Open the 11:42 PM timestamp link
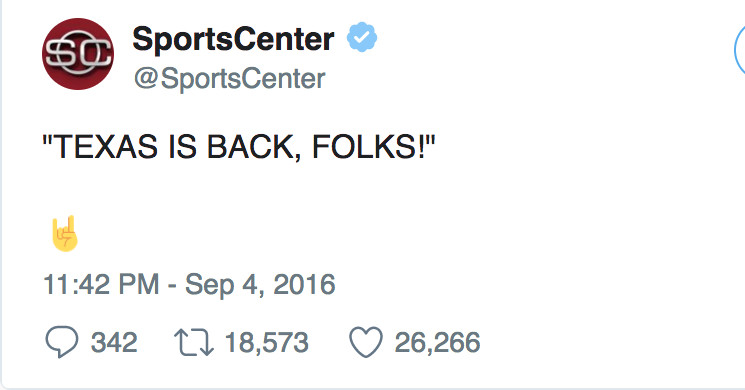745x390 pixels. pyautogui.click(x=101, y=285)
